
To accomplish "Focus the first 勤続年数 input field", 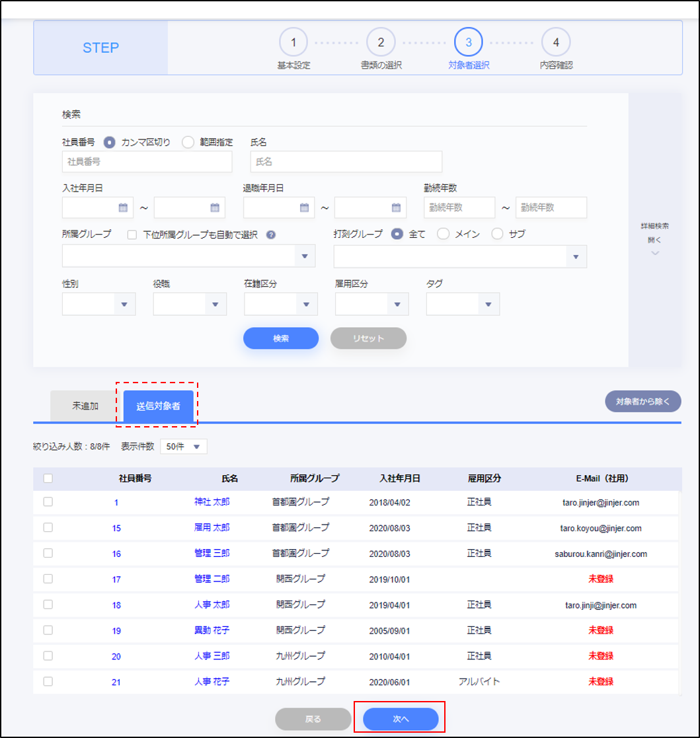I will [x=459, y=207].
